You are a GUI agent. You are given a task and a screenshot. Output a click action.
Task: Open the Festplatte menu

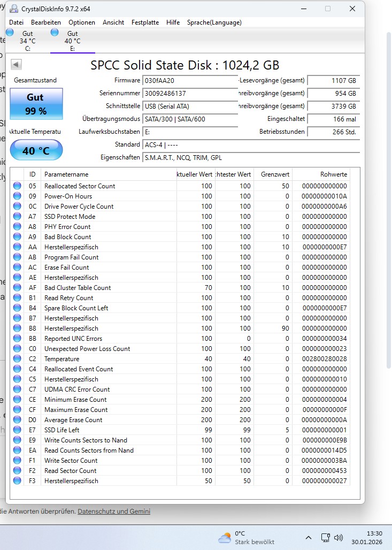click(x=145, y=22)
